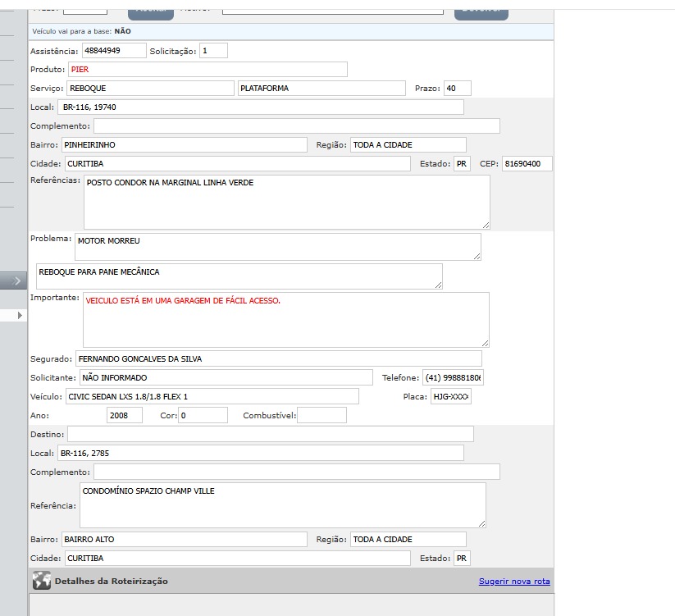Viewport: 675px width, 616px height.
Task: Click the Problema textarea MOTOR MORREU
Action: pyautogui.click(x=278, y=247)
